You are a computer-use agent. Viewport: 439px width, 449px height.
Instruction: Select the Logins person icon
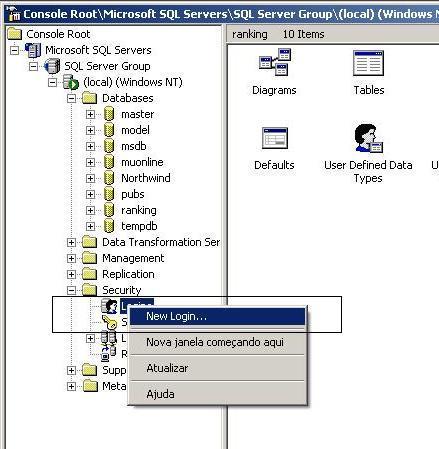coord(109,306)
